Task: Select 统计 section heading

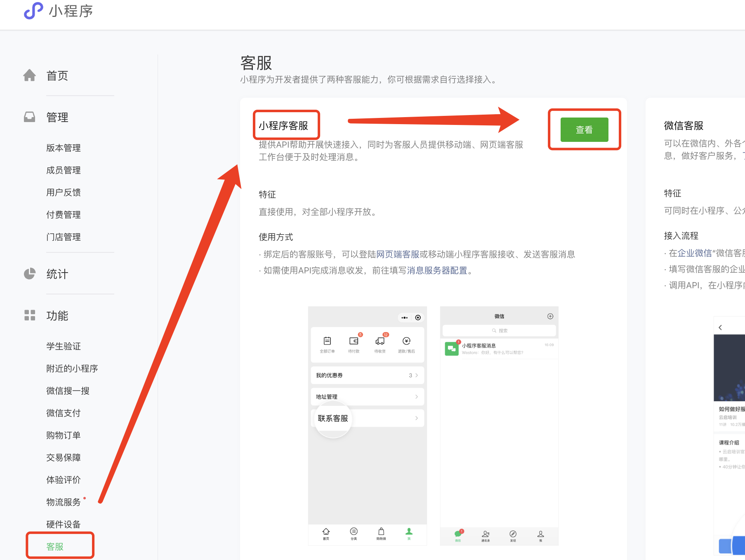Action: click(57, 274)
